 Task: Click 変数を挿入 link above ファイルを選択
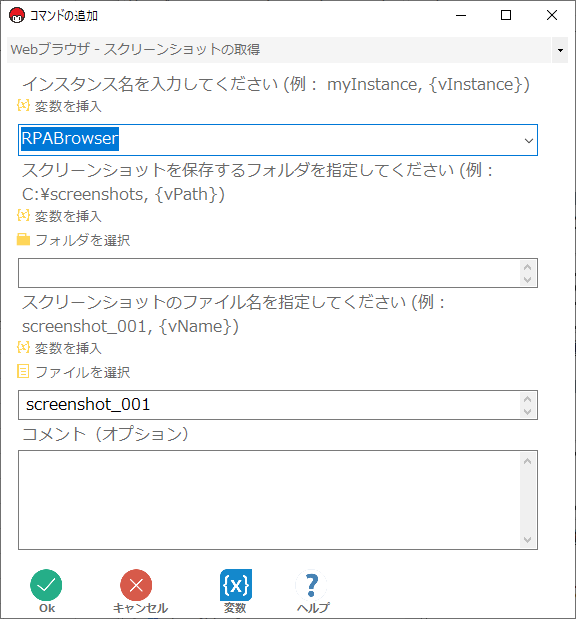(68, 348)
